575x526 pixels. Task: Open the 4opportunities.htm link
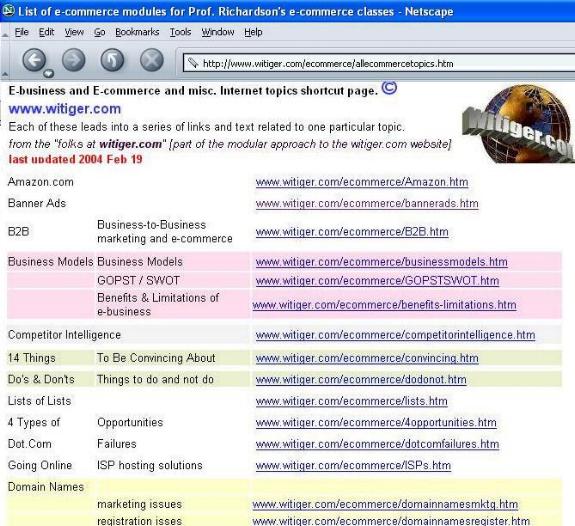pos(376,423)
